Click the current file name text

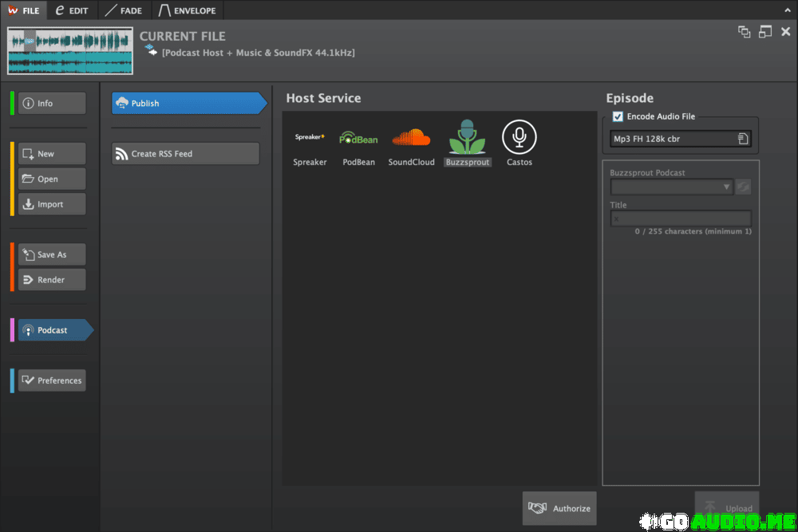258,53
